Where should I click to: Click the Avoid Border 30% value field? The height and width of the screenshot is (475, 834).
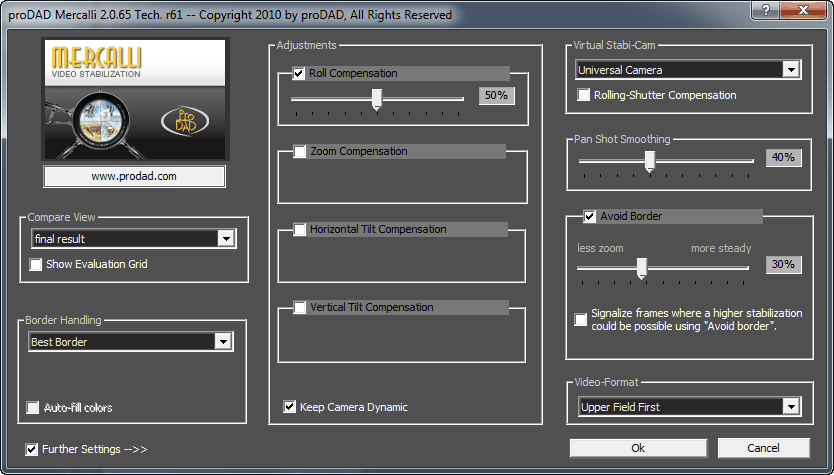click(783, 264)
